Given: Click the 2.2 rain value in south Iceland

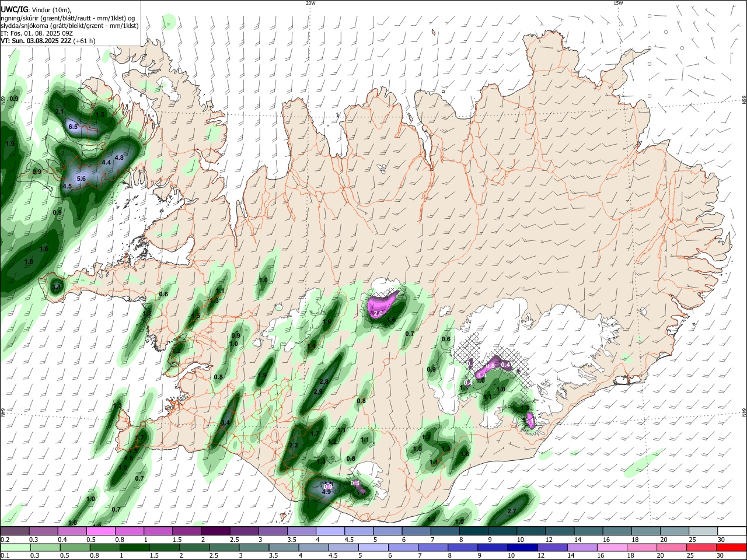Looking at the screenshot, I should [x=294, y=446].
